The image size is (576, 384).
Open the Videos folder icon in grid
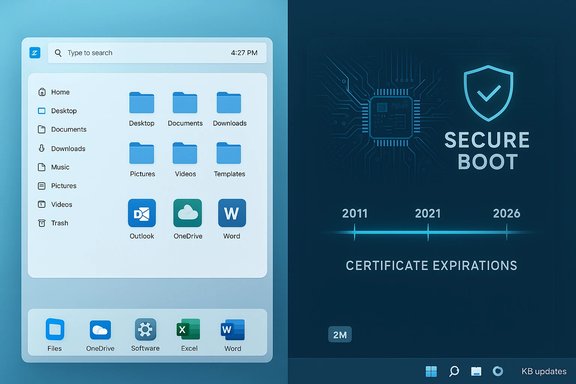(185, 153)
